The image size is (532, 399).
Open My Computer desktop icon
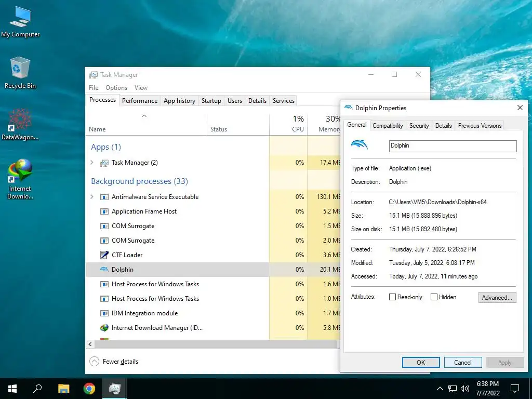pyautogui.click(x=20, y=22)
